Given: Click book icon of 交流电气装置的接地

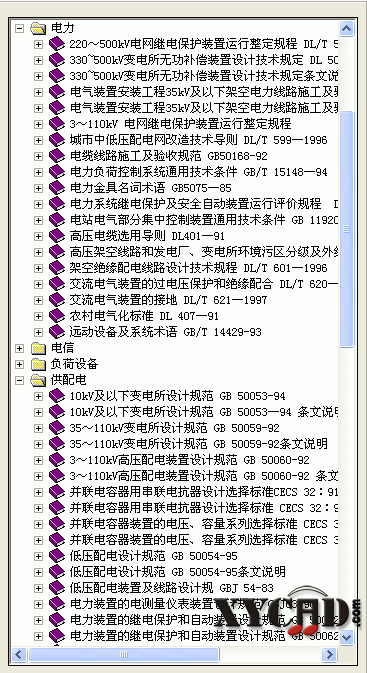Looking at the screenshot, I should click(57, 300).
